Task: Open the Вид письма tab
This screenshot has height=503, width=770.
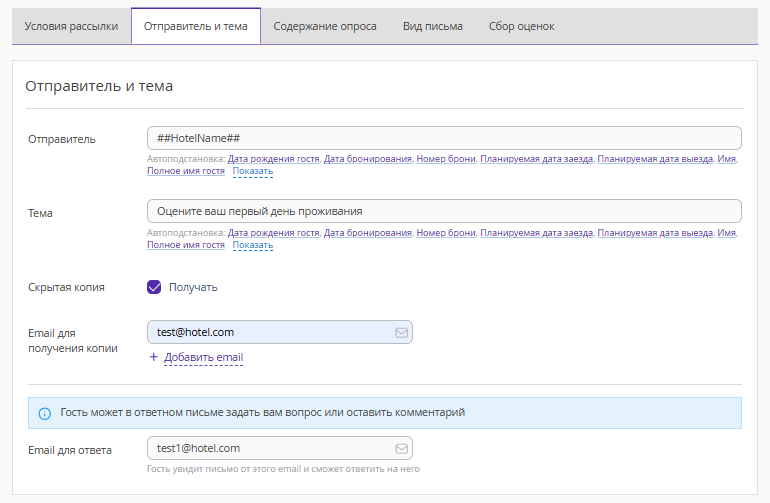Action: coord(433,26)
